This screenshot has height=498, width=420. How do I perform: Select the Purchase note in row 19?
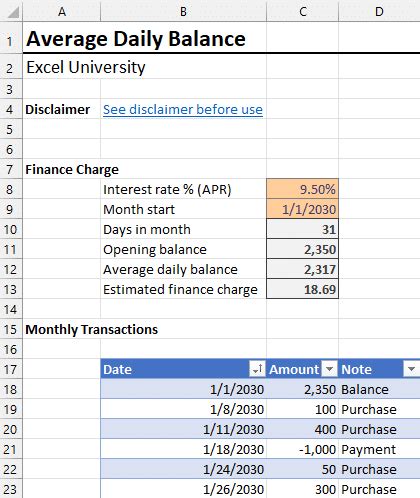pos(379,409)
